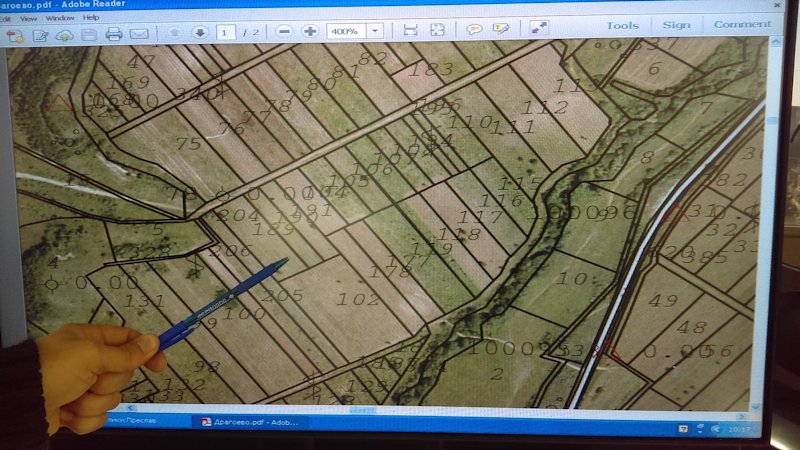Click the Create PDF online icon

pos(15,36)
